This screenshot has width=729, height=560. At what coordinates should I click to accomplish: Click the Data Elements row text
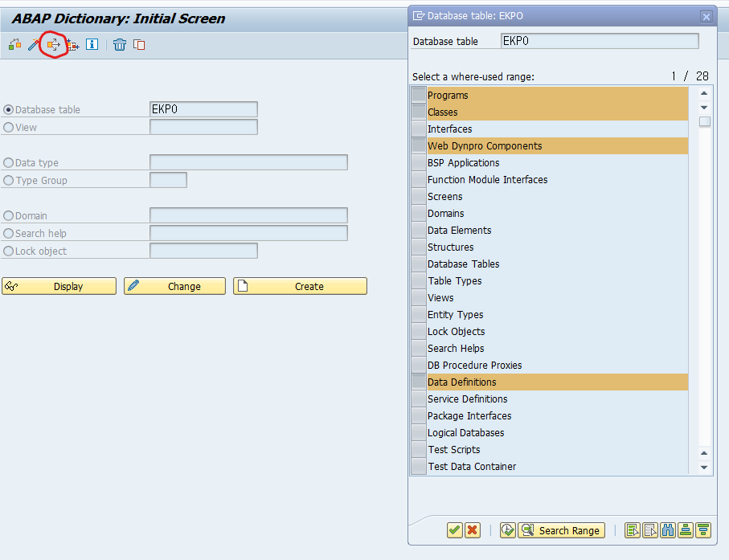coord(460,230)
